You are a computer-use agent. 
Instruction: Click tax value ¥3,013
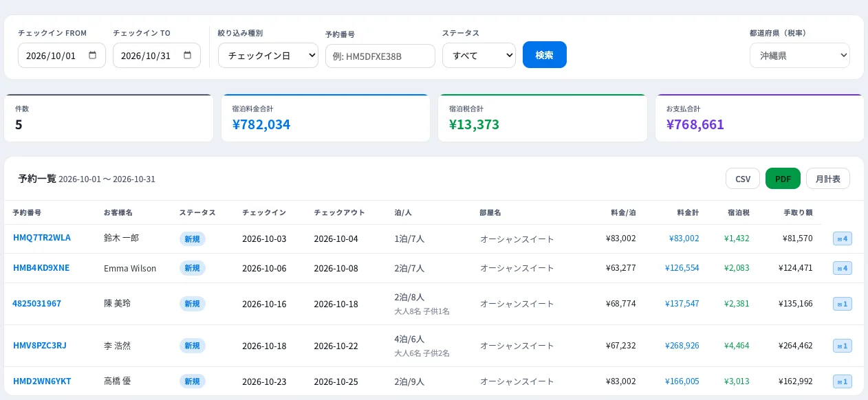tap(737, 381)
